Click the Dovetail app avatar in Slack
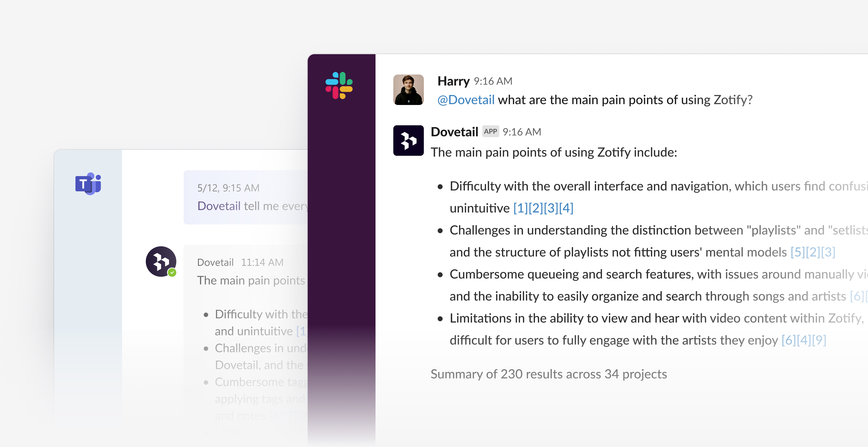 [408, 140]
